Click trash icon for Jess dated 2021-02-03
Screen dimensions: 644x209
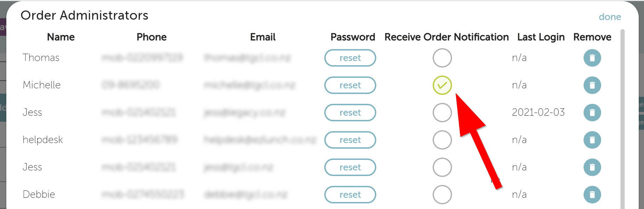tap(592, 113)
